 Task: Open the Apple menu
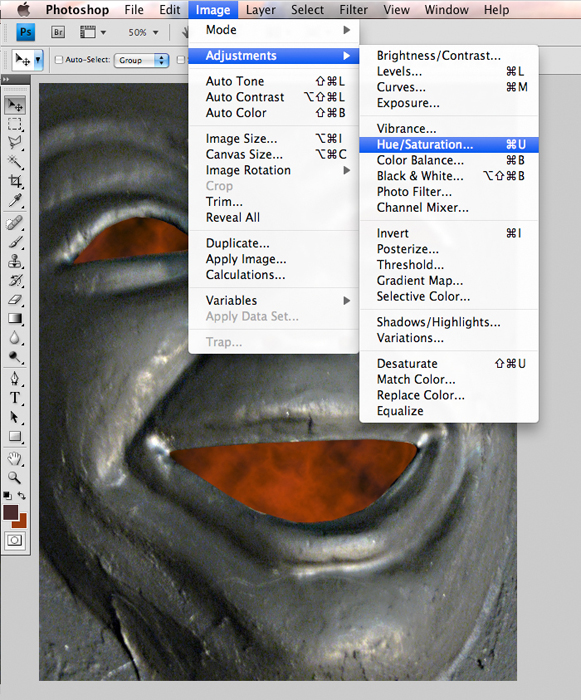click(23, 9)
